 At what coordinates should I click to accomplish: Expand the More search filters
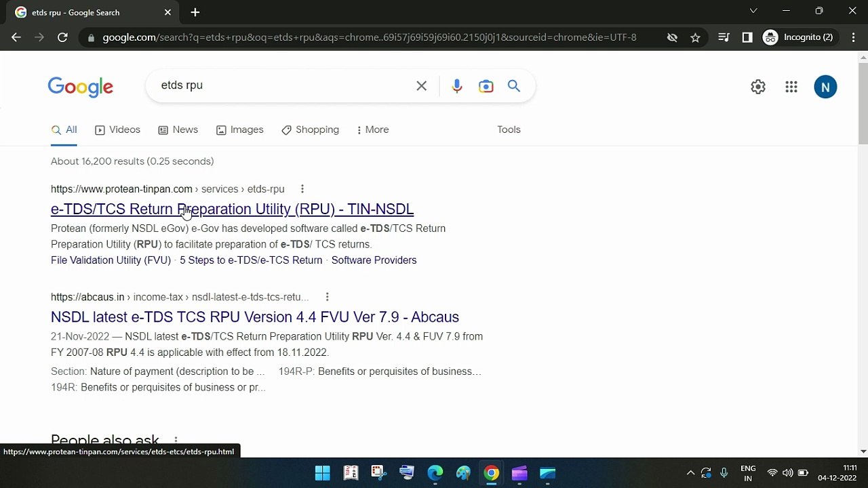(x=372, y=129)
